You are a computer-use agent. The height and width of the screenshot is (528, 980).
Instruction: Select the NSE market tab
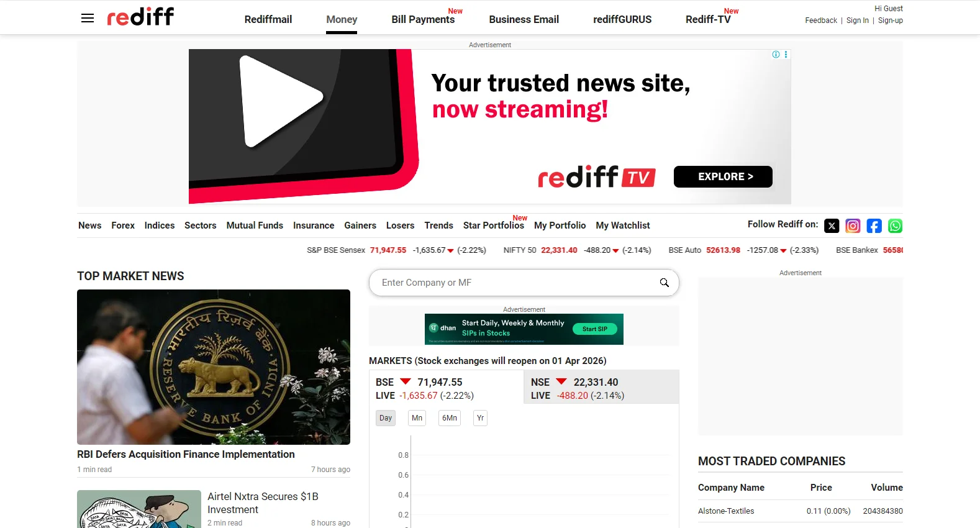coord(601,388)
